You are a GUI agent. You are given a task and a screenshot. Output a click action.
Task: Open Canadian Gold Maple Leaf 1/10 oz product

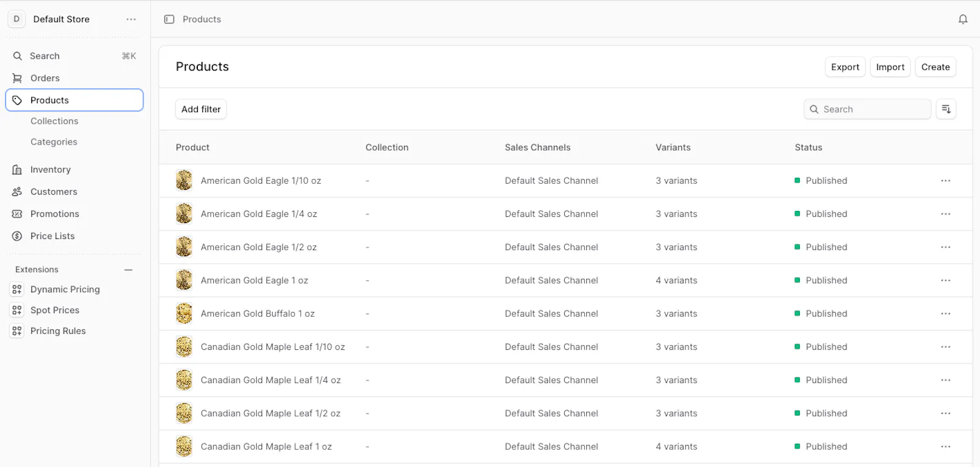273,347
